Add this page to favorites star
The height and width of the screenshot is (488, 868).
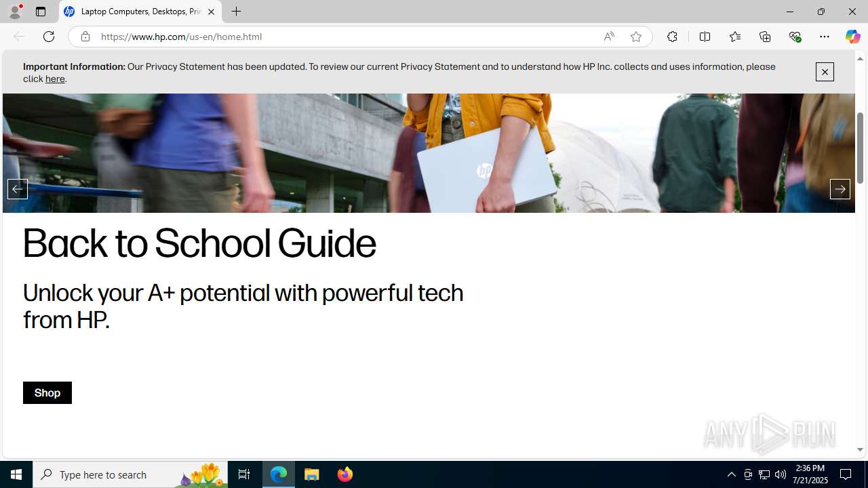[x=636, y=37]
